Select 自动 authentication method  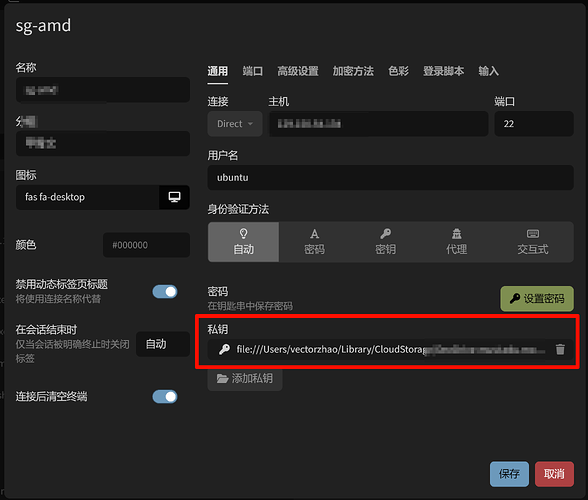coord(243,242)
